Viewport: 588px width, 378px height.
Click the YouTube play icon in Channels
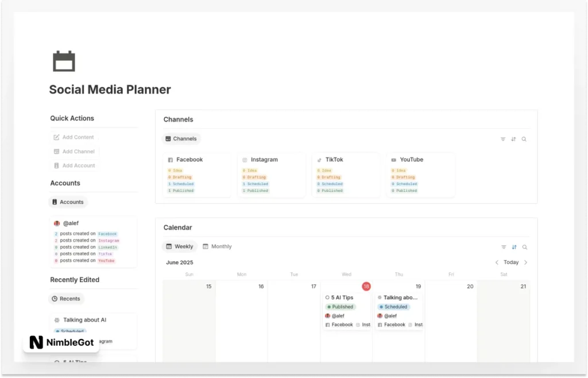click(x=393, y=160)
